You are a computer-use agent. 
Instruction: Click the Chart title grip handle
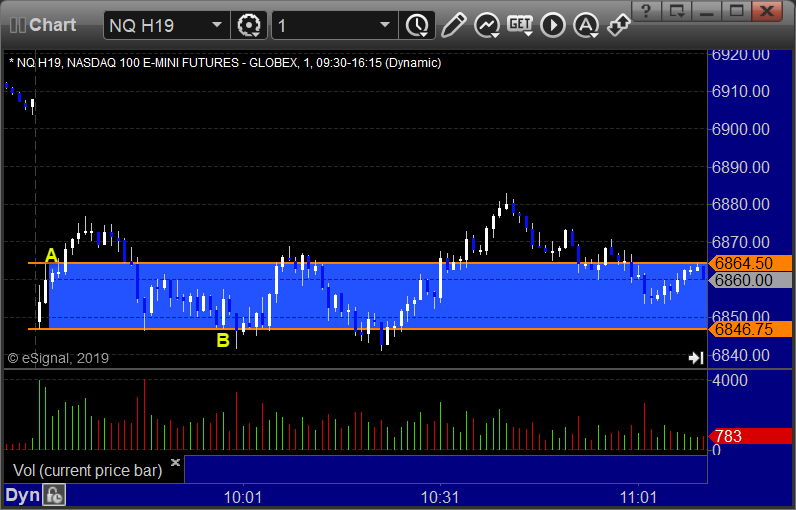(x=18, y=25)
